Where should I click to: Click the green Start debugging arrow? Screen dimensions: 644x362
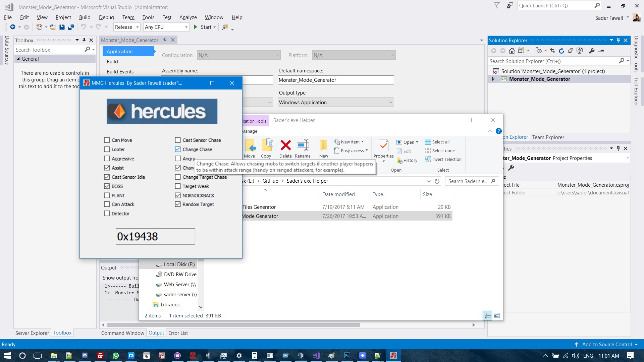point(195,27)
